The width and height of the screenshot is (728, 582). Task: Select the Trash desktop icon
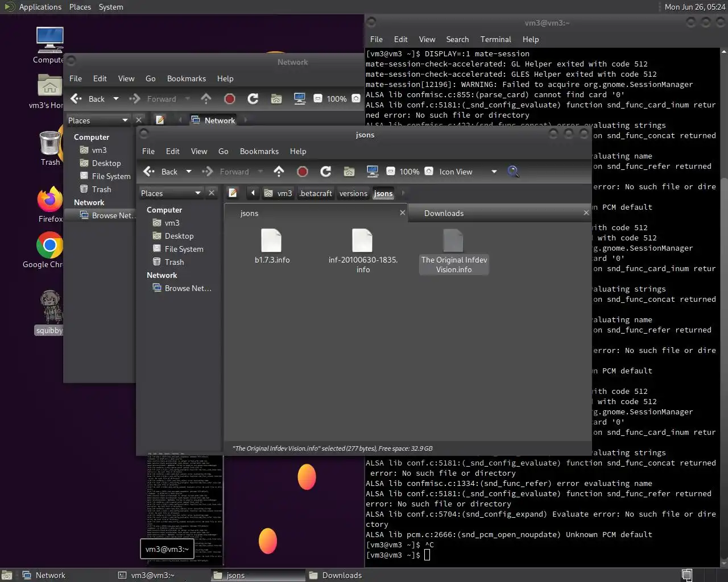(x=50, y=148)
